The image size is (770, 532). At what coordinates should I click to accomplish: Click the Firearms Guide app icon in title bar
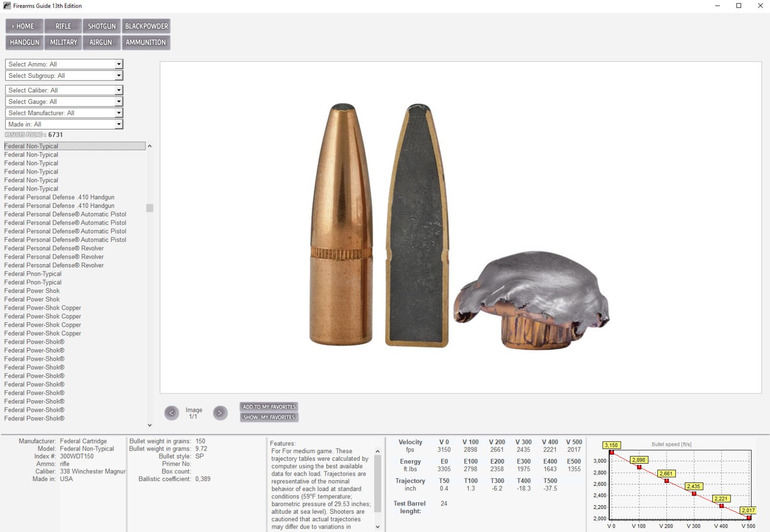click(7, 6)
